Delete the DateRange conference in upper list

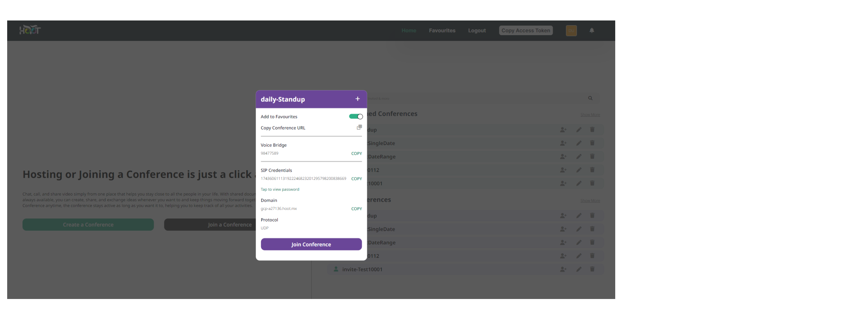coord(592,157)
